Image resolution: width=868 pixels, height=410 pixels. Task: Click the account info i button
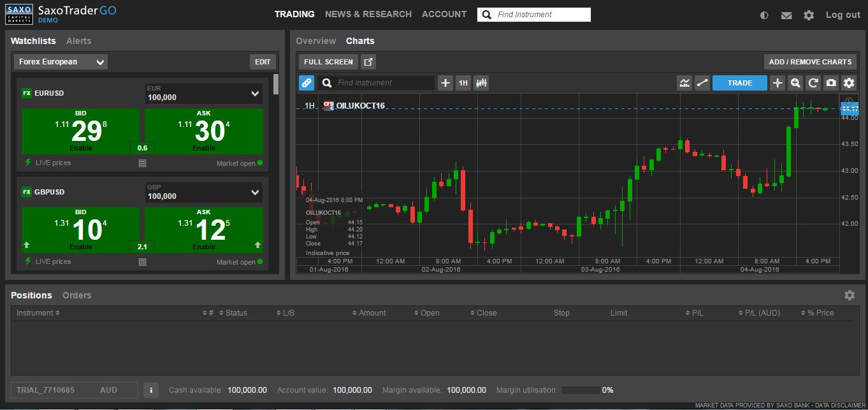click(x=151, y=390)
